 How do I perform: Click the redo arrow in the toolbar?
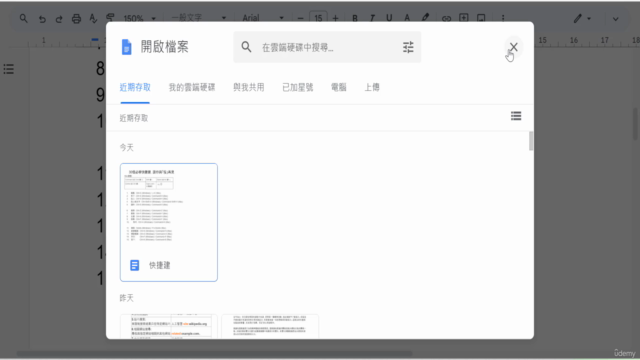point(59,19)
